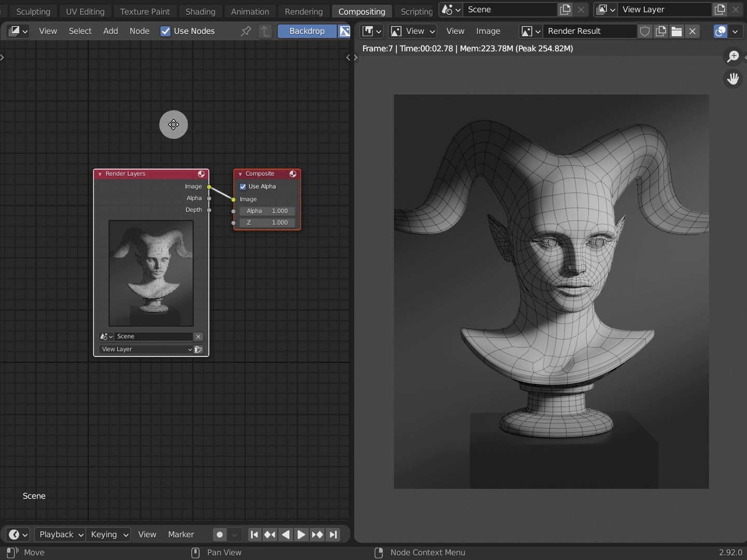Click the fake user shield icon
The width and height of the screenshot is (747, 560).
(x=645, y=31)
